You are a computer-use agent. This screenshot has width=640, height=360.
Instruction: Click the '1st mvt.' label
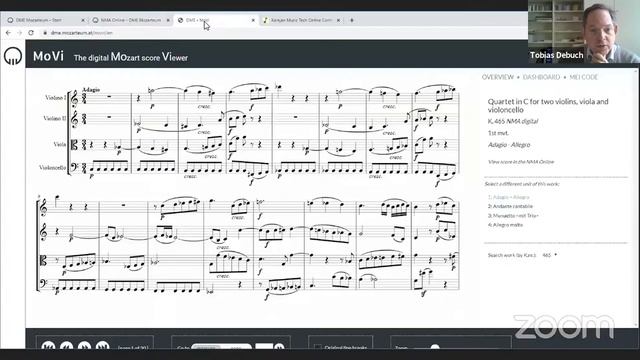point(498,133)
